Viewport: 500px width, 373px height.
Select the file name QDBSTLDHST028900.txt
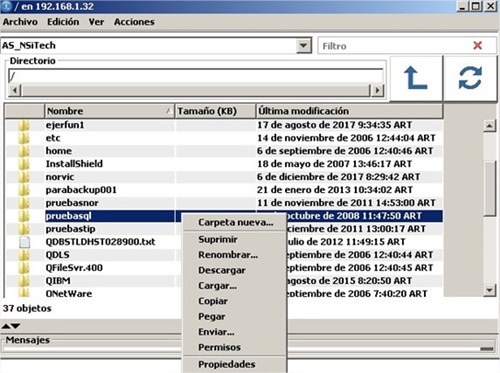[x=100, y=242]
